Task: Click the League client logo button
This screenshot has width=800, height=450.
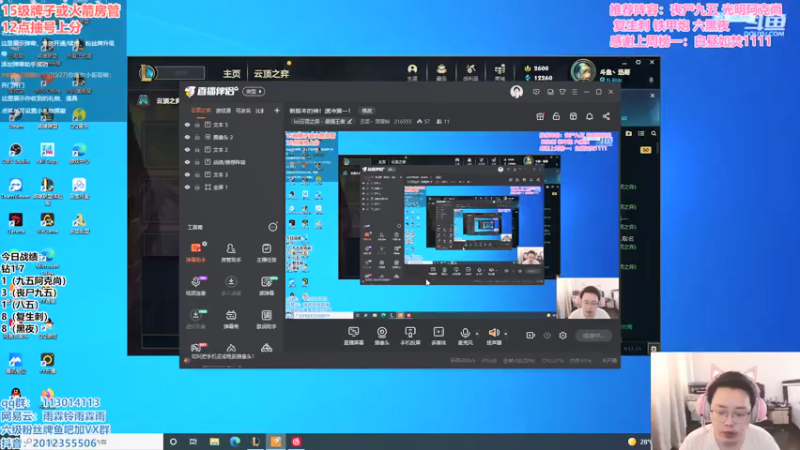Action: coord(147,73)
